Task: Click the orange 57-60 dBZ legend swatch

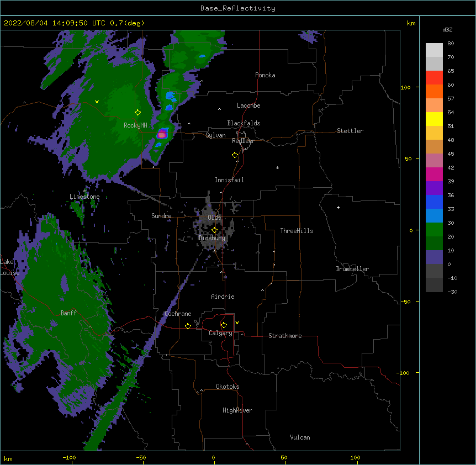Action: [434, 91]
